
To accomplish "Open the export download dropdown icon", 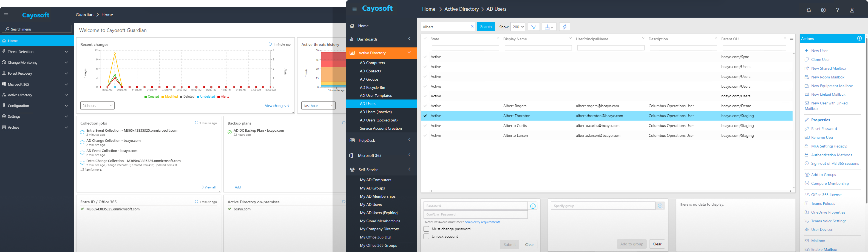I will (x=549, y=27).
